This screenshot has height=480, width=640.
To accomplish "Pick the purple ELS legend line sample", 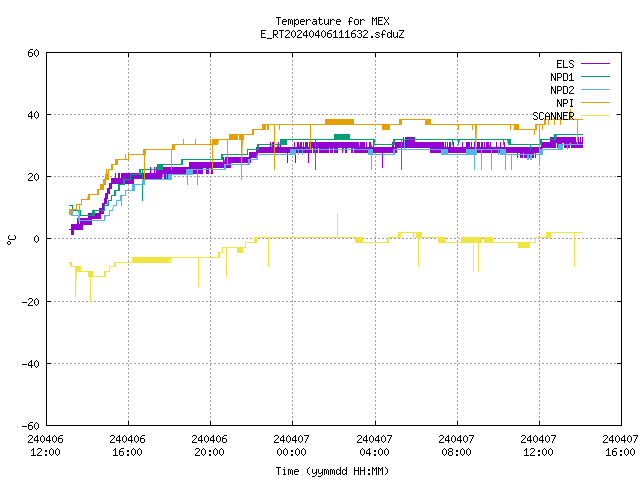I will [595, 64].
